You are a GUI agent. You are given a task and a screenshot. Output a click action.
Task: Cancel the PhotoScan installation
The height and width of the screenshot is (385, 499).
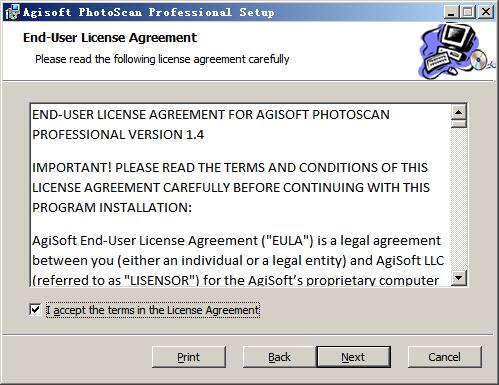click(x=445, y=357)
